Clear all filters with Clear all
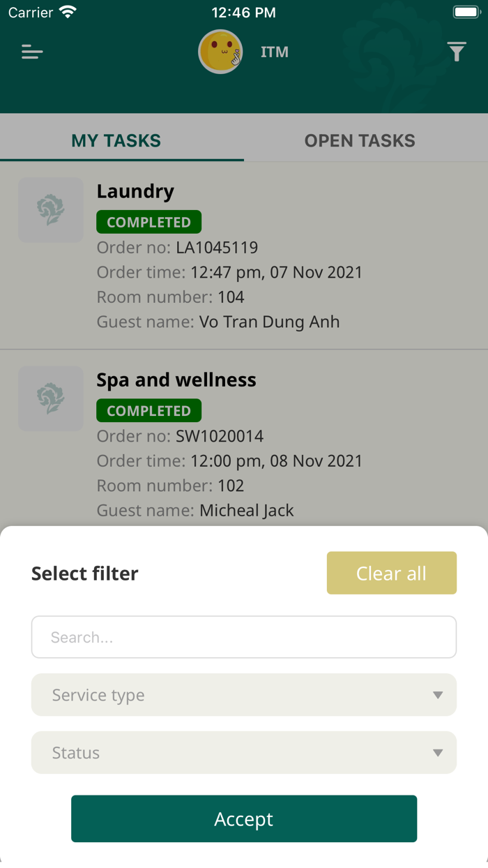 tap(391, 573)
